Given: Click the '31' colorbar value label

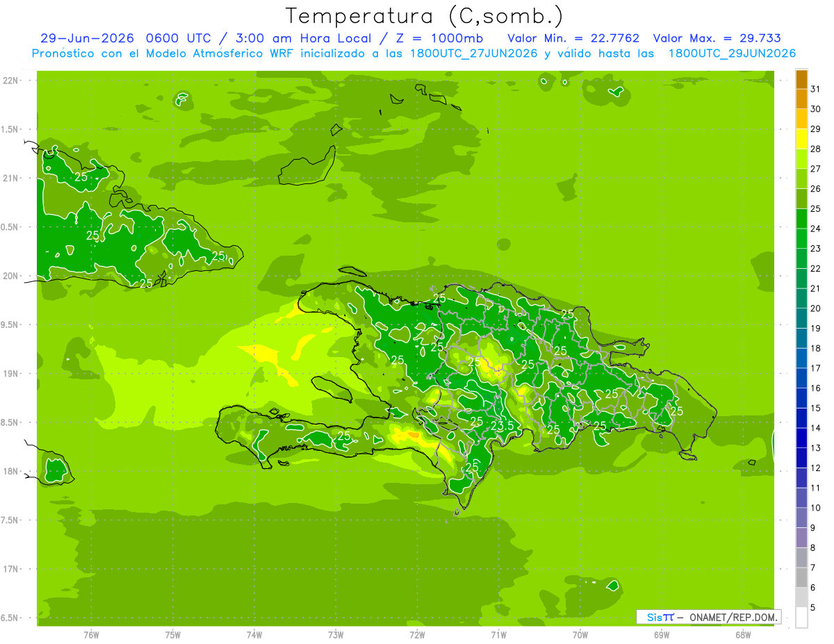Looking at the screenshot, I should 816,89.
